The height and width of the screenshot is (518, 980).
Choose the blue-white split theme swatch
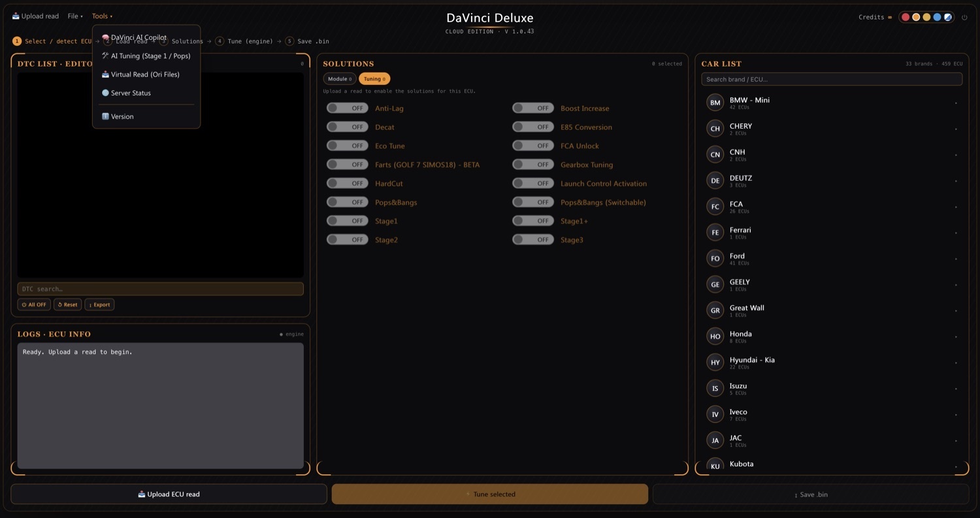[947, 18]
